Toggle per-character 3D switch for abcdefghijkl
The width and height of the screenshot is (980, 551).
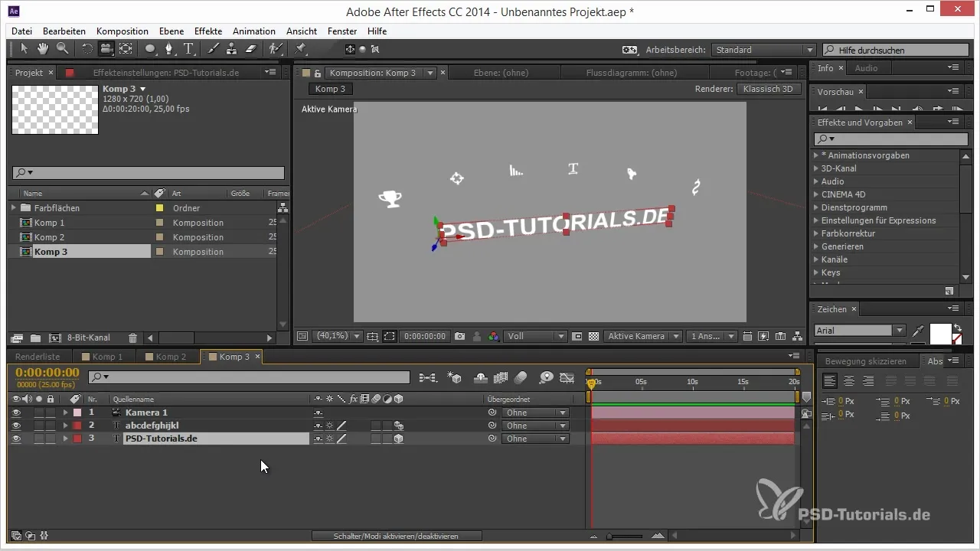(x=398, y=425)
